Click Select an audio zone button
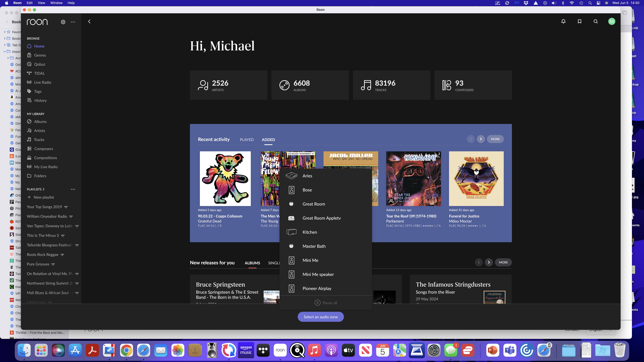The image size is (644, 362). point(320,317)
